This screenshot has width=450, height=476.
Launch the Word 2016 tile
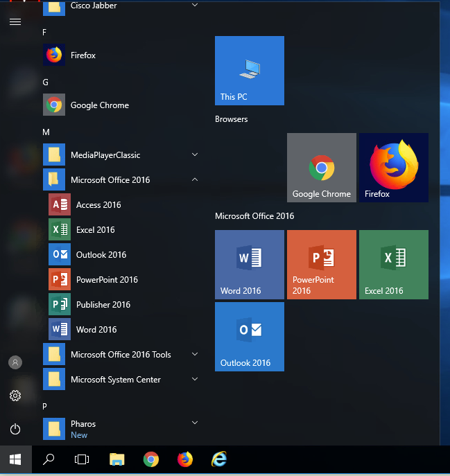[x=250, y=265]
